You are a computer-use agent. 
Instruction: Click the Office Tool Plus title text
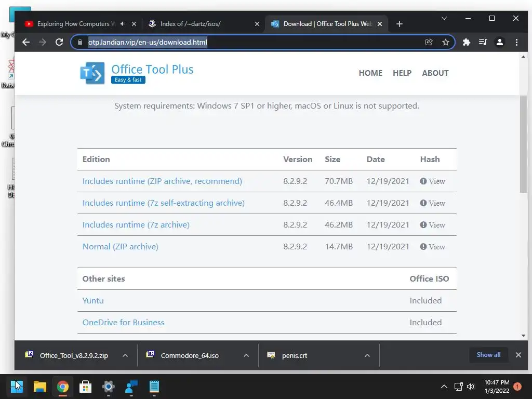152,69
